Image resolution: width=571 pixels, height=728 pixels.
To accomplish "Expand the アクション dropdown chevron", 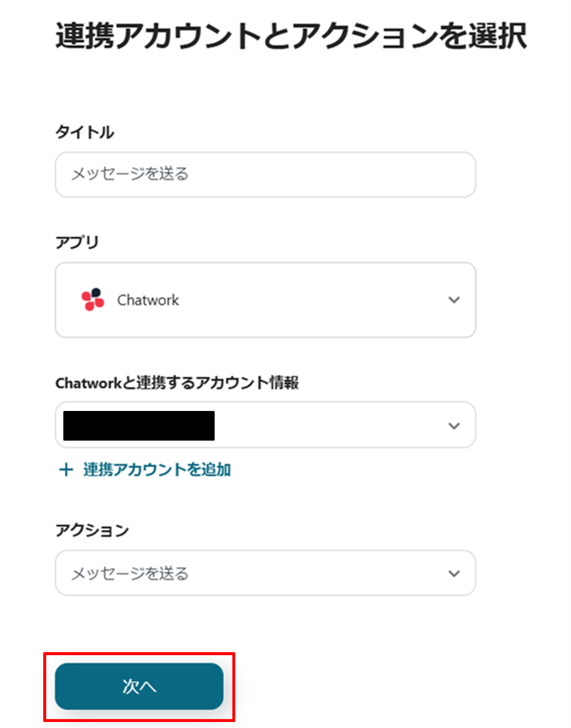I will 454,574.
